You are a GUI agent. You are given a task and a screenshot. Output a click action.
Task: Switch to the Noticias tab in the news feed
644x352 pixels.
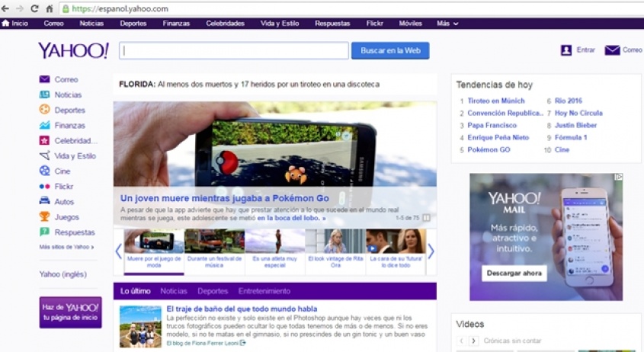pyautogui.click(x=174, y=291)
